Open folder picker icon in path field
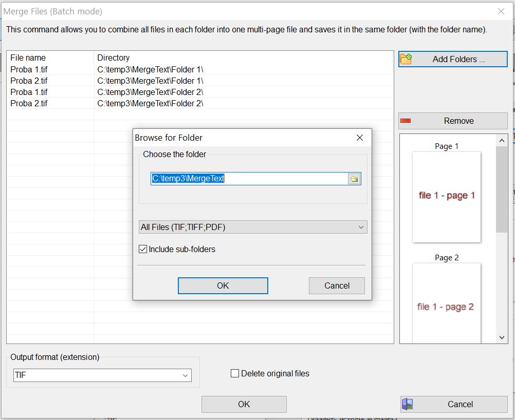515x420 pixels. (x=354, y=179)
